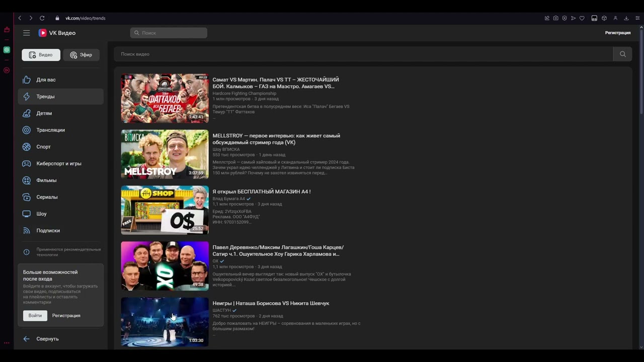Click the magnifier button of video search
Screen dimensions: 644x362
tap(623, 54)
